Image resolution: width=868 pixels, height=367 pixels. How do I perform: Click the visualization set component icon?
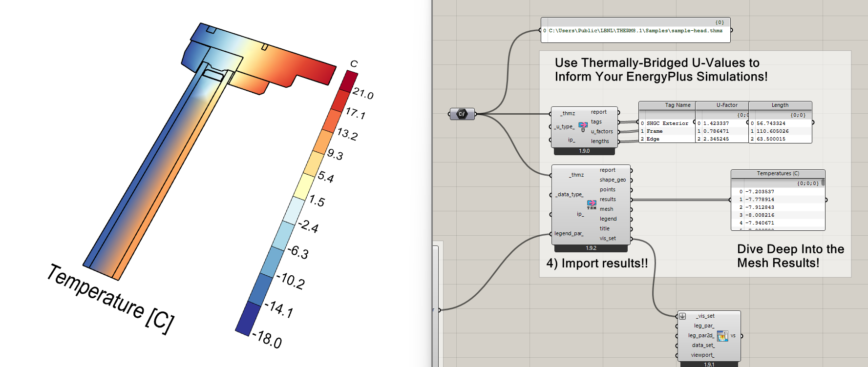click(722, 336)
